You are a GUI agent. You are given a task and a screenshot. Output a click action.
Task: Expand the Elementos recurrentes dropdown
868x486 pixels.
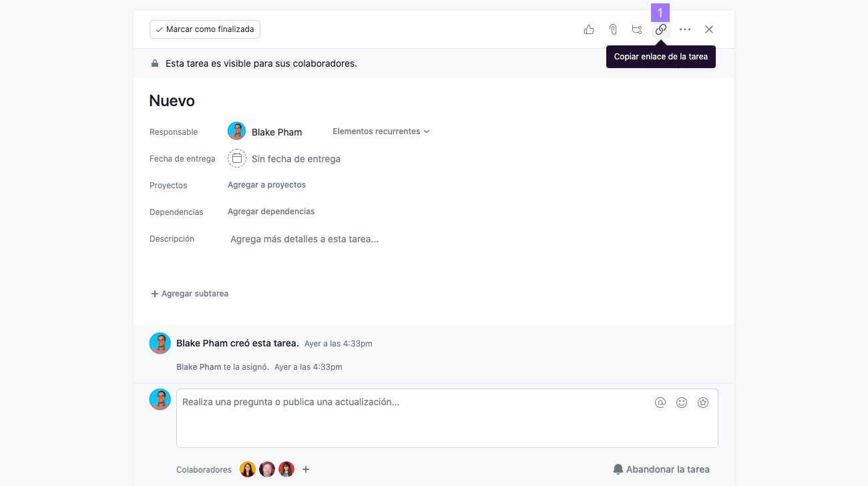pyautogui.click(x=381, y=132)
